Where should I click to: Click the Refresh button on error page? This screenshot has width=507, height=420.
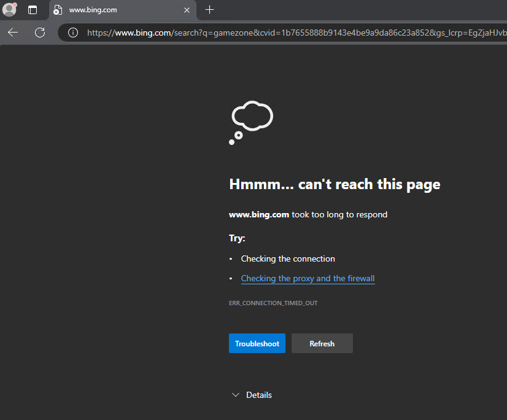pyautogui.click(x=322, y=343)
